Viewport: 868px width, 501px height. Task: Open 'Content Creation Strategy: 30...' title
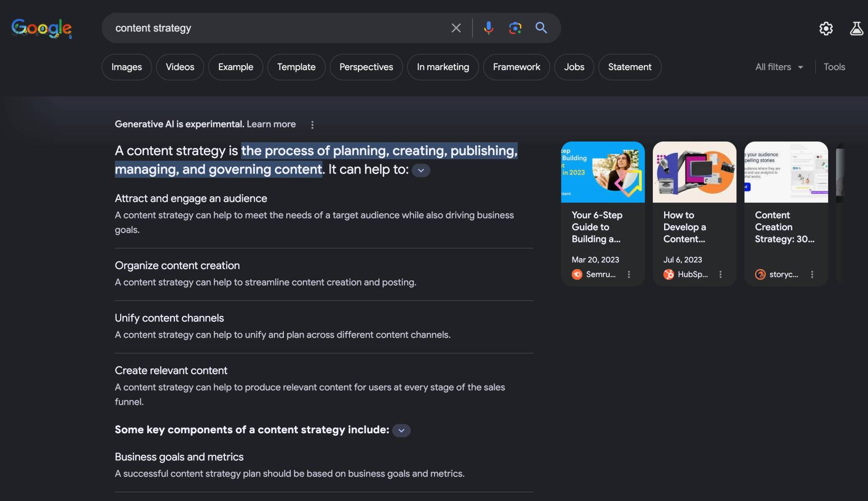click(x=784, y=227)
